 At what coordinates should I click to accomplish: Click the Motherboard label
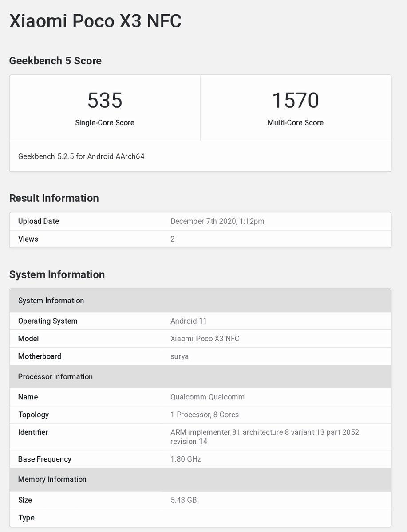(x=40, y=356)
